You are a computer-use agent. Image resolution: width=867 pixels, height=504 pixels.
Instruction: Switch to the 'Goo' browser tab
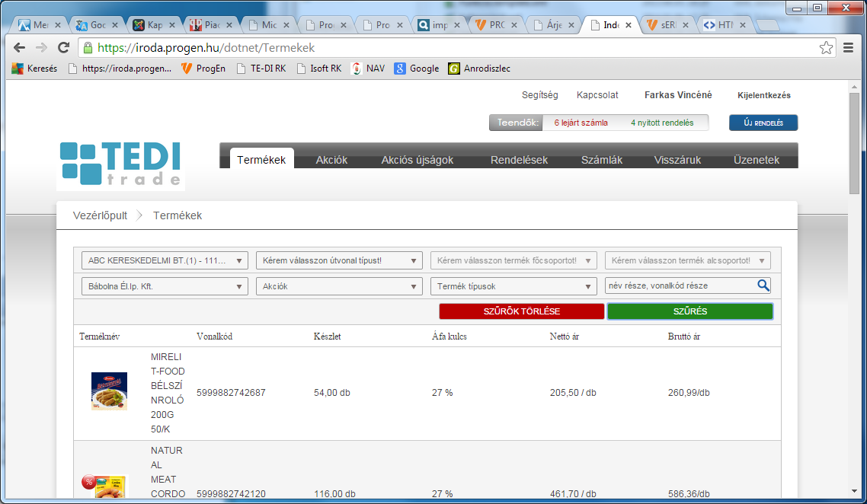point(97,25)
